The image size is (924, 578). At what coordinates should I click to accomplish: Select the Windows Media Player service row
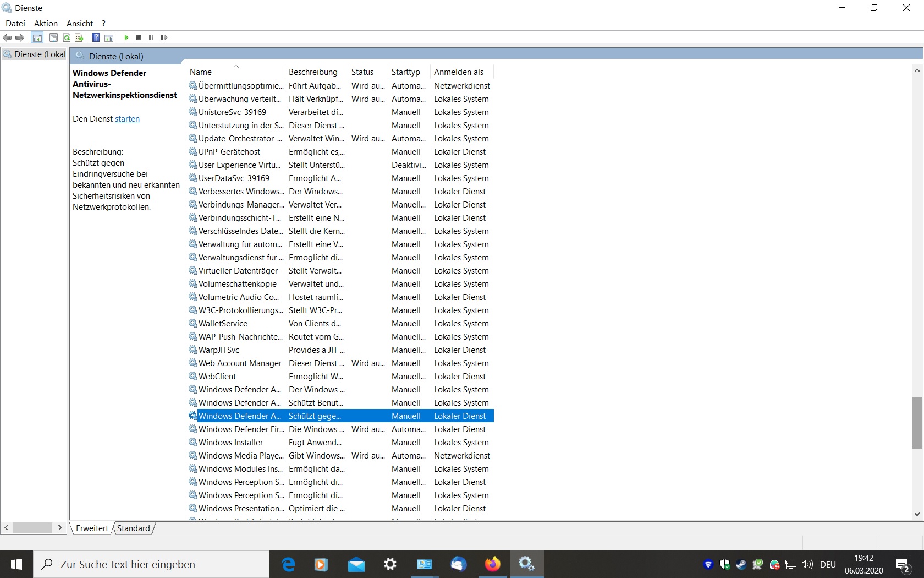340,456
